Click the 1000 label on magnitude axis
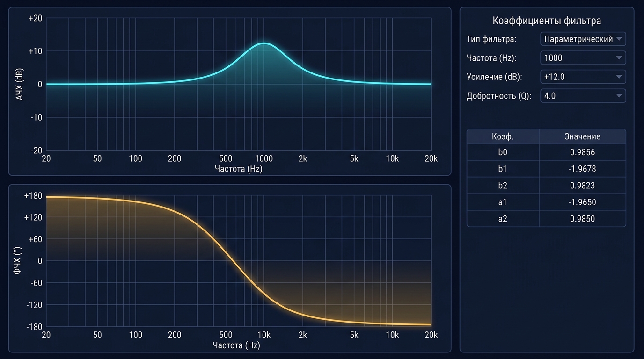Screen dimensions: 644x359 coord(263,158)
